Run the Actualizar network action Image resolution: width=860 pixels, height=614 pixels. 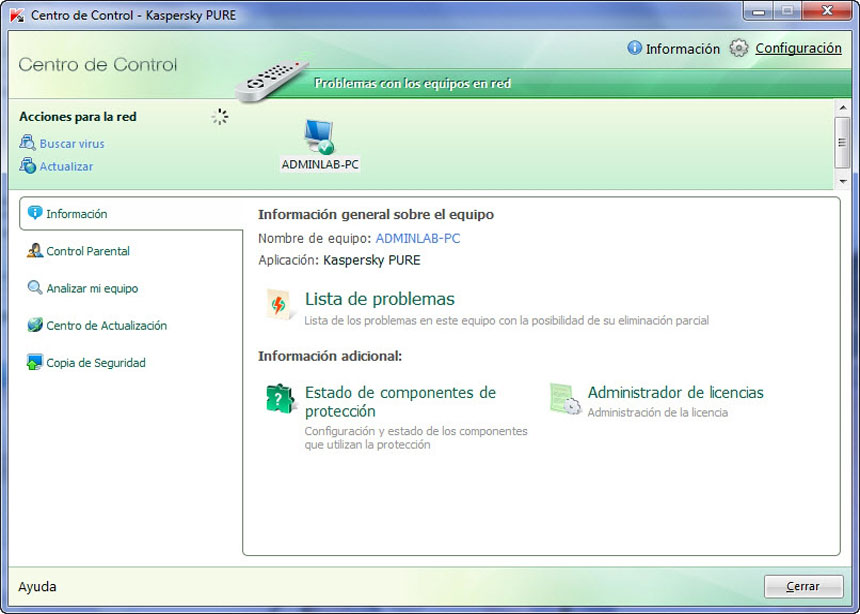click(66, 166)
